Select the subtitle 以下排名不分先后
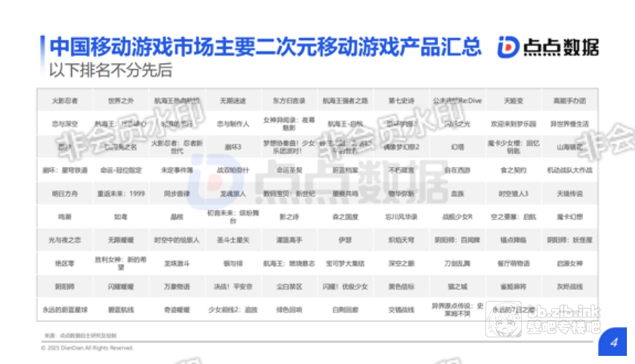The width and height of the screenshot is (635, 364). point(111,70)
